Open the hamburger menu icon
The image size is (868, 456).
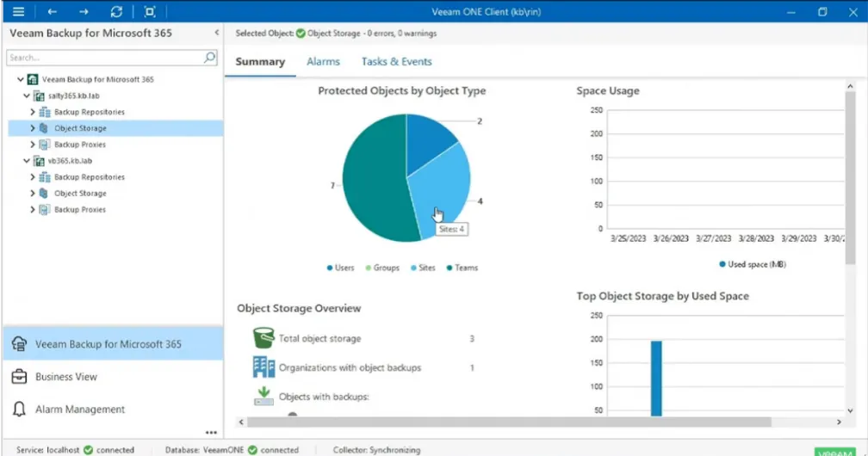(x=18, y=12)
